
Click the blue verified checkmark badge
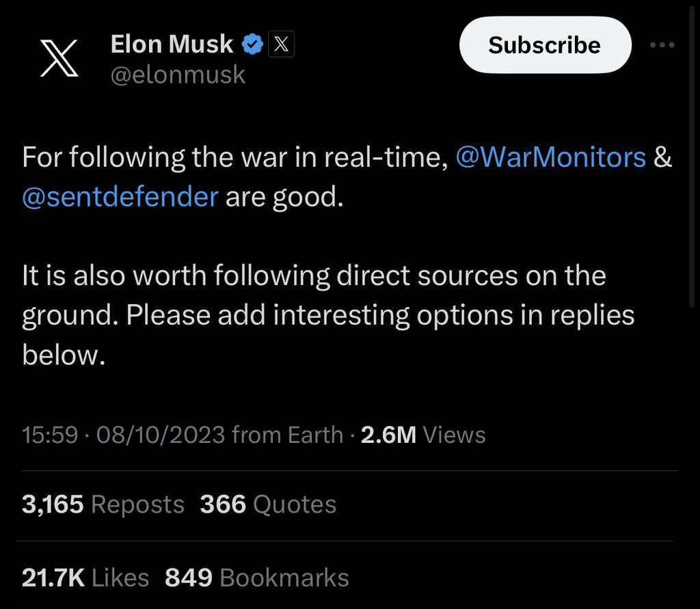pyautogui.click(x=252, y=43)
